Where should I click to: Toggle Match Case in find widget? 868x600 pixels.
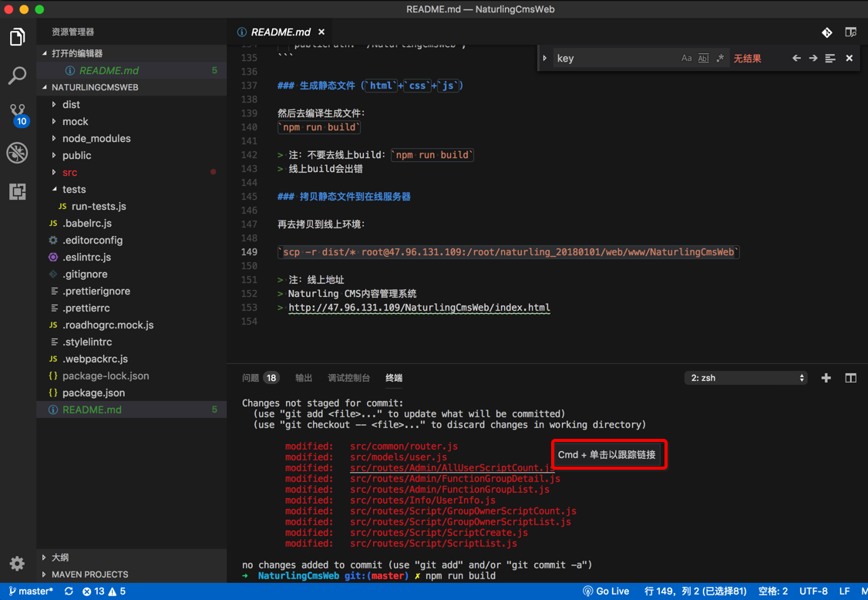(686, 58)
